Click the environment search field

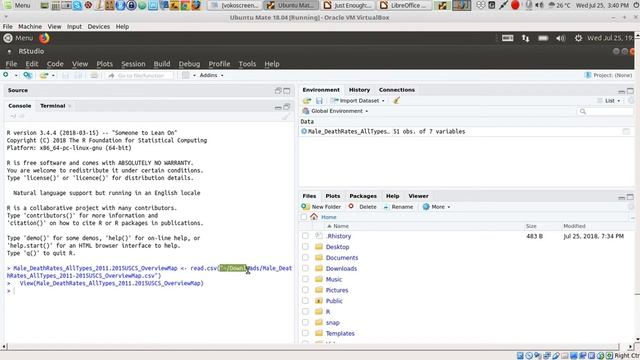[605, 111]
